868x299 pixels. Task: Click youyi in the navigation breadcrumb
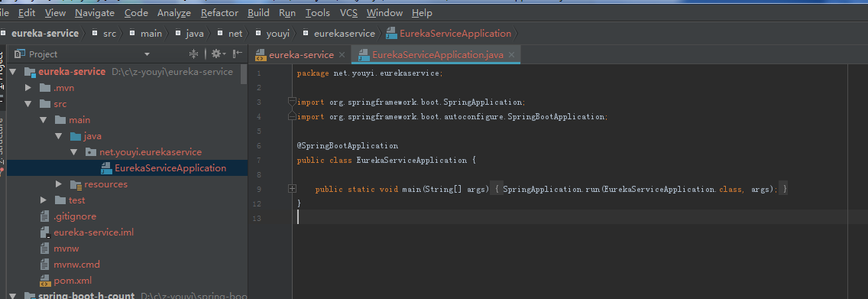click(x=278, y=34)
